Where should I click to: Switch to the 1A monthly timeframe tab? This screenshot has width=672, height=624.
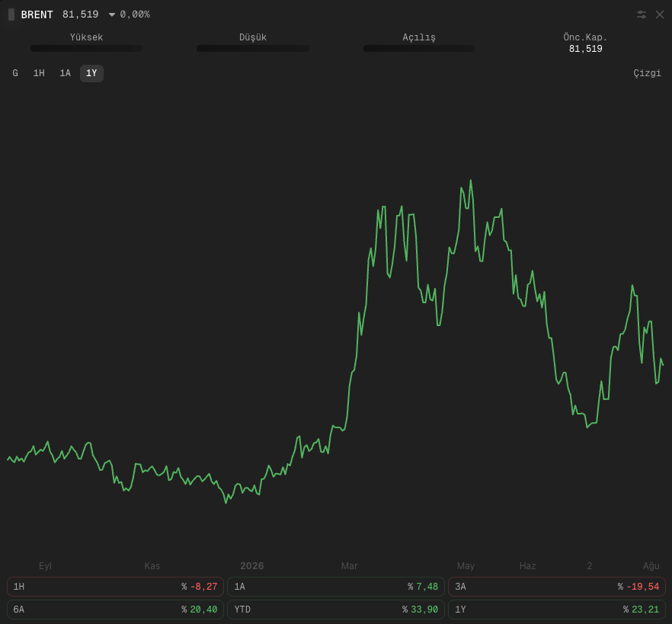(66, 73)
